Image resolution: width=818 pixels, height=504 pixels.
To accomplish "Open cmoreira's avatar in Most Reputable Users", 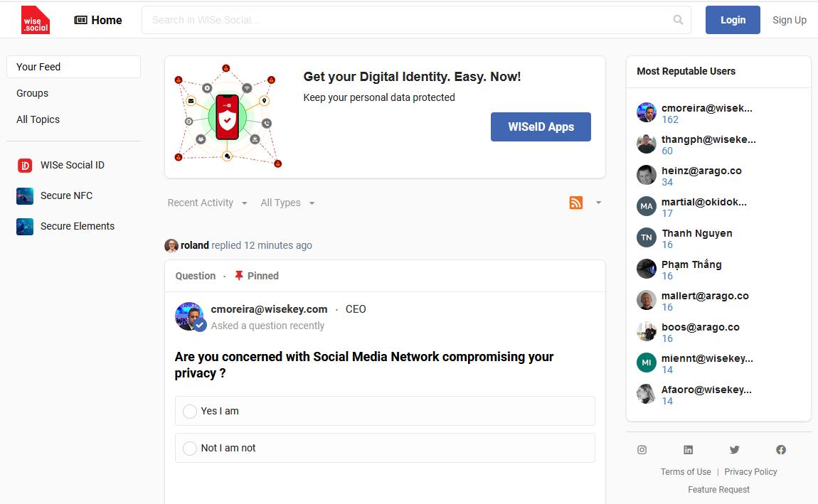I will pos(647,112).
